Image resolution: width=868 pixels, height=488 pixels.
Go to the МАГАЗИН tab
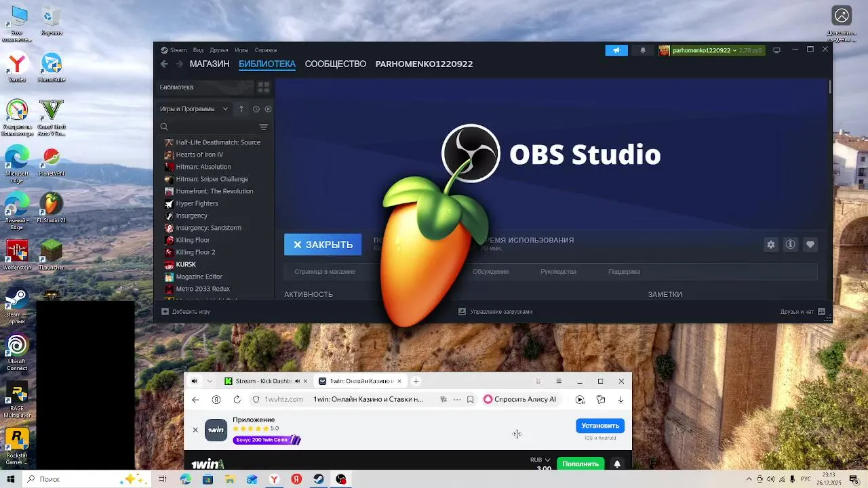click(210, 64)
